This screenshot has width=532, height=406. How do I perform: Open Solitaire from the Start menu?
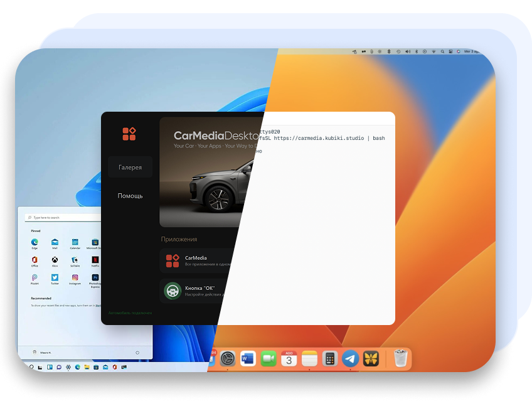74,260
